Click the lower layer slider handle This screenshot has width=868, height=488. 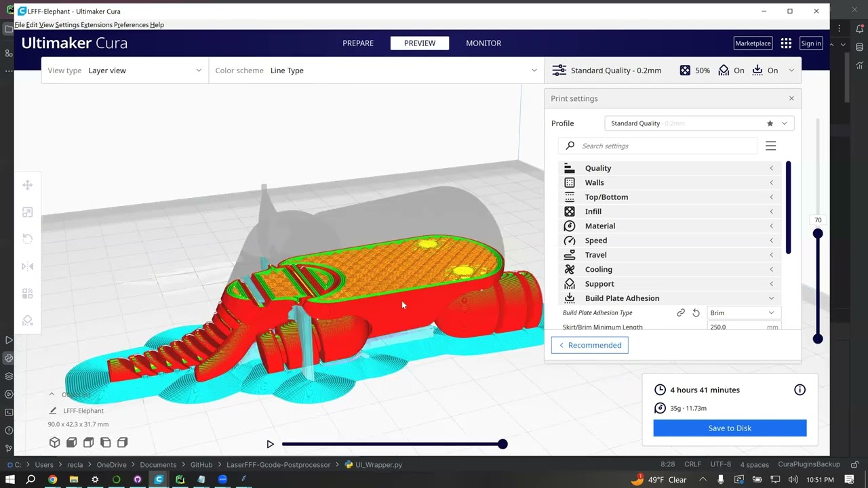click(818, 339)
